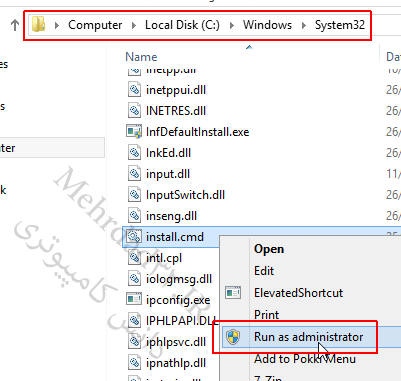Select file name ipnathlp.dll
This screenshot has width=401, height=381.
coord(176,363)
